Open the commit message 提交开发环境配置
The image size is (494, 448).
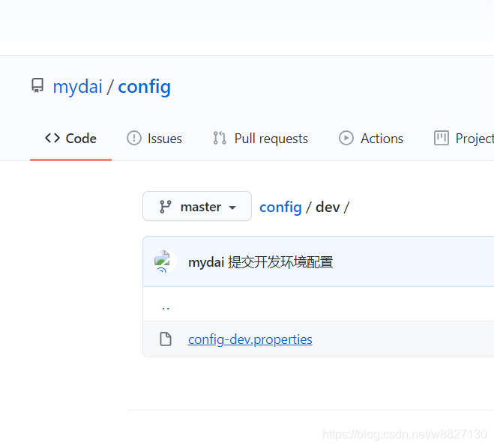[x=280, y=262]
